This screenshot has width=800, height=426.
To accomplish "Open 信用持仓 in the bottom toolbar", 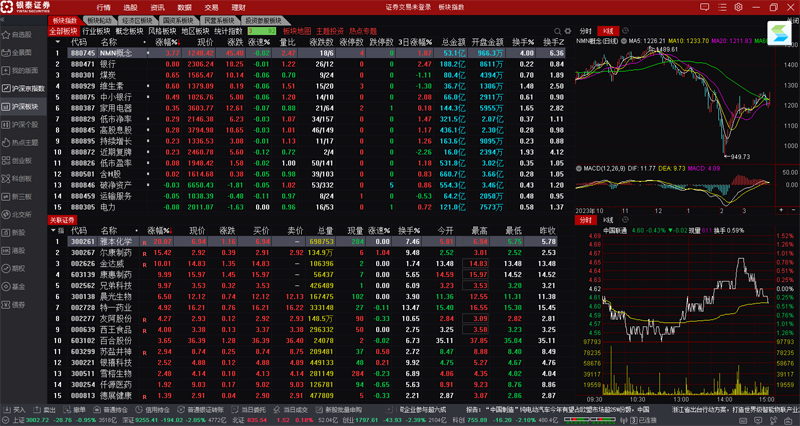I will (x=153, y=410).
